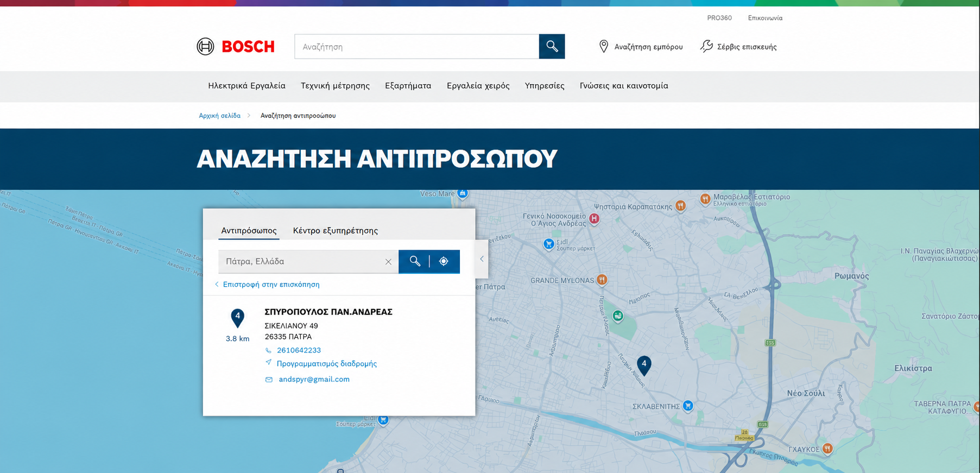Click Προγραμματισμός διαδρομής route link

pyautogui.click(x=326, y=364)
